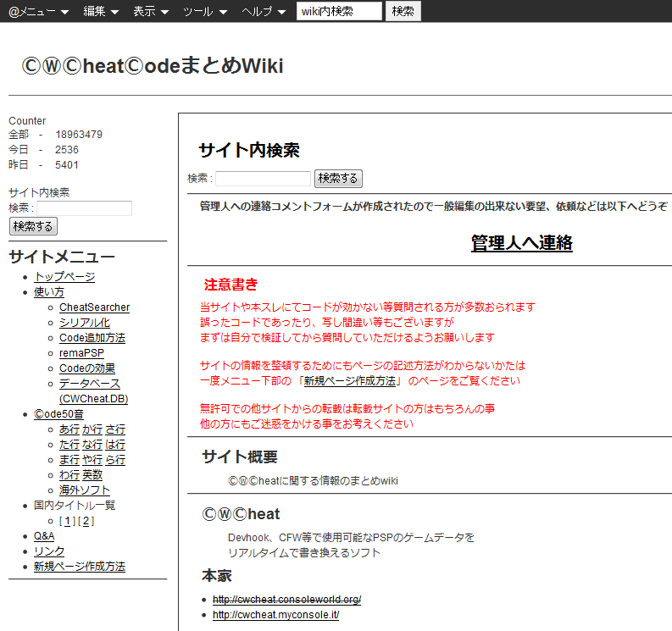Click the main 検索する button
The height and width of the screenshot is (631, 672).
coord(338,178)
